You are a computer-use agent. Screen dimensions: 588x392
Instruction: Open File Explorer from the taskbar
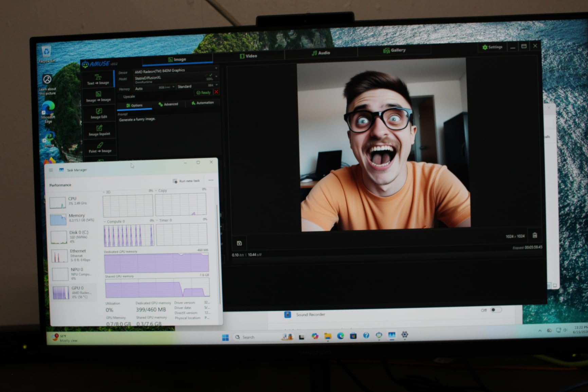(328, 336)
